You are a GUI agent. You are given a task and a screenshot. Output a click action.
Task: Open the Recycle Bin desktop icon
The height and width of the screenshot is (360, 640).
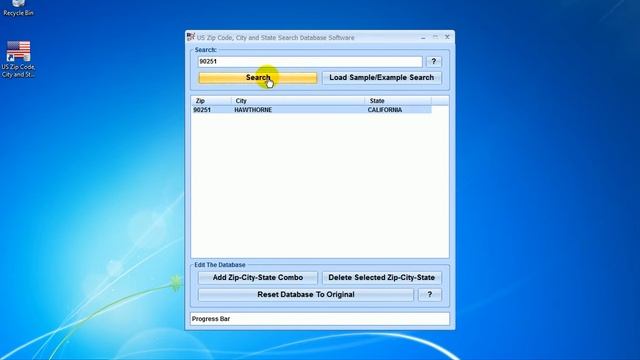point(18,8)
